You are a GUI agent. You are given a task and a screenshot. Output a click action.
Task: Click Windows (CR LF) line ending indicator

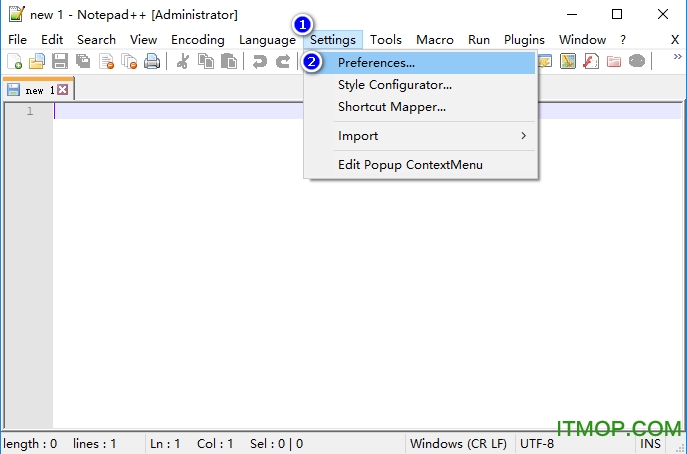pyautogui.click(x=458, y=444)
